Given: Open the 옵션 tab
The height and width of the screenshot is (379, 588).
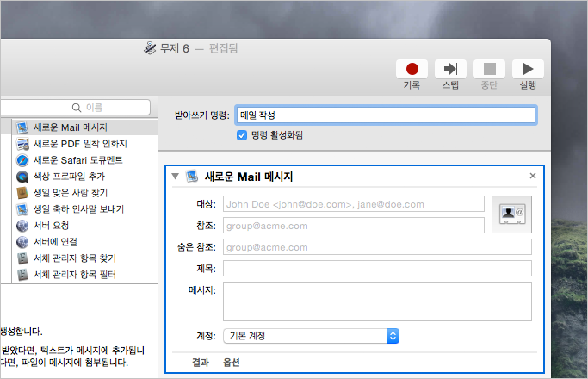Looking at the screenshot, I should 232,363.
